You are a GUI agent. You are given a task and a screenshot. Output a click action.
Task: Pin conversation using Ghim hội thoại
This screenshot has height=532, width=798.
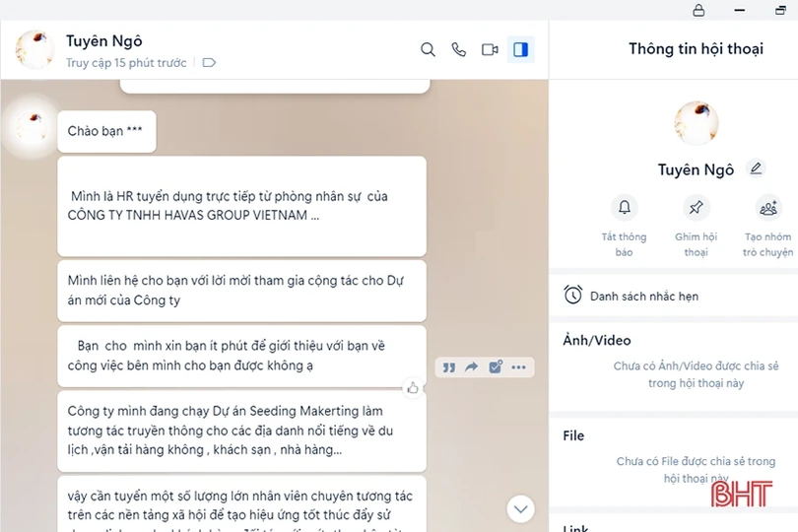tap(696, 208)
